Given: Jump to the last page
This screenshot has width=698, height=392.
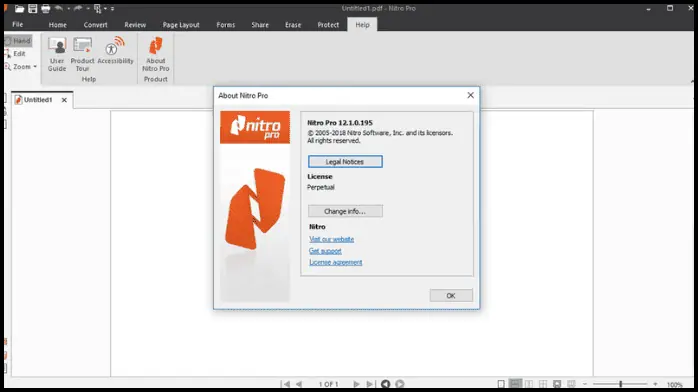Looking at the screenshot, I should [x=370, y=384].
